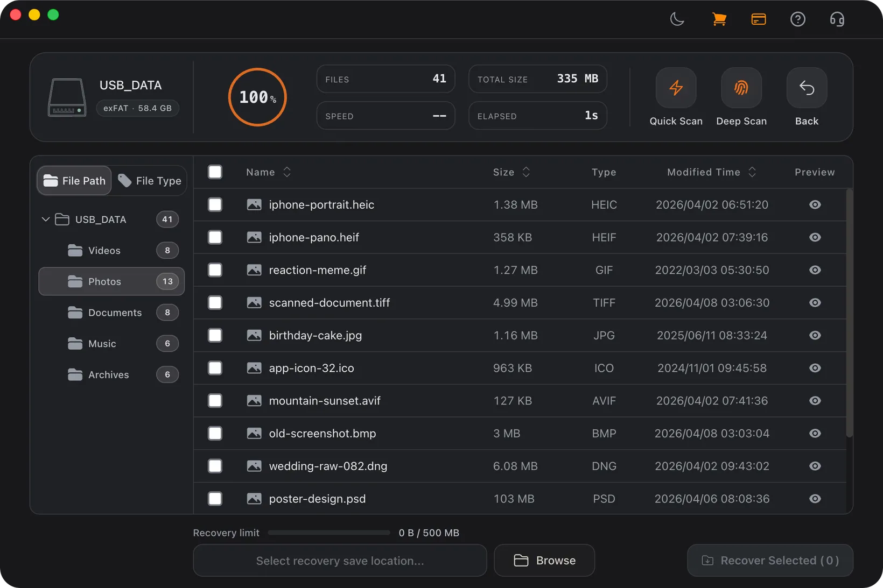Open the license card icon

coord(759,19)
